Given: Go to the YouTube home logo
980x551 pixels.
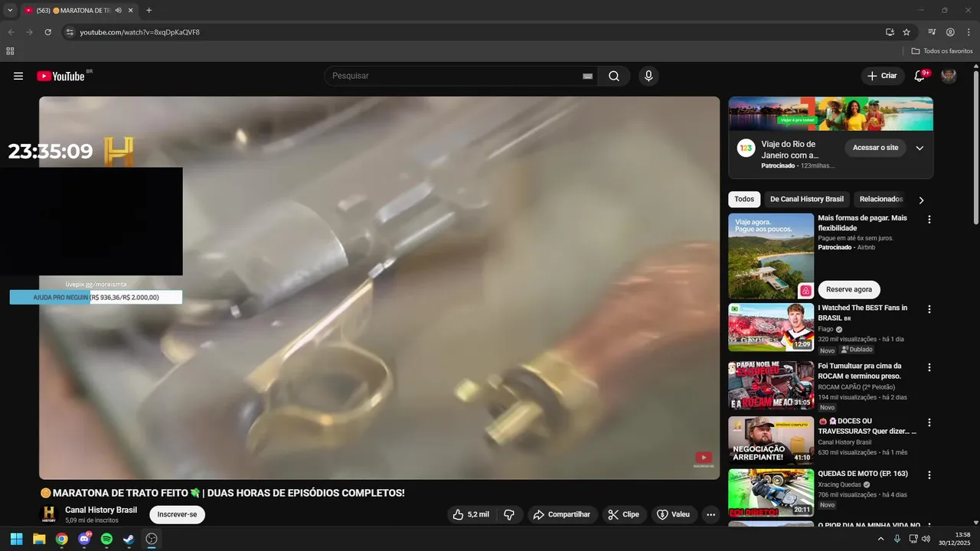Looking at the screenshot, I should click(60, 76).
